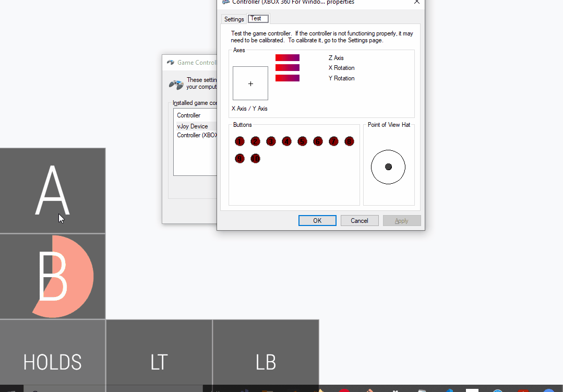Viewport: 563px width, 392px height.
Task: Cancel the controller properties dialog
Action: pyautogui.click(x=360, y=221)
